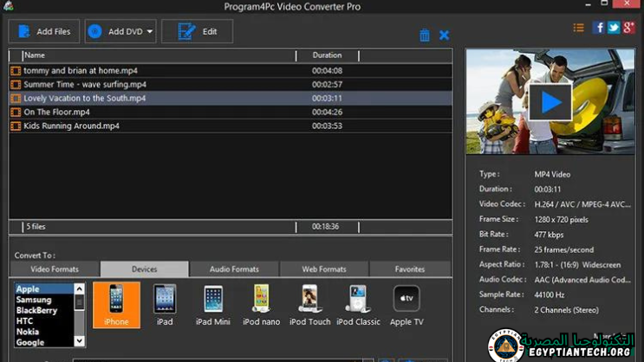The image size is (644, 362).
Task: Select Samsung in the brand list
Action: (34, 300)
